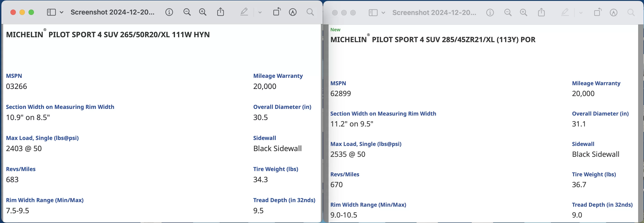Screen dimensions: 644x223
Task: Expand sidebar options chevron in left window
Action: pos(62,12)
